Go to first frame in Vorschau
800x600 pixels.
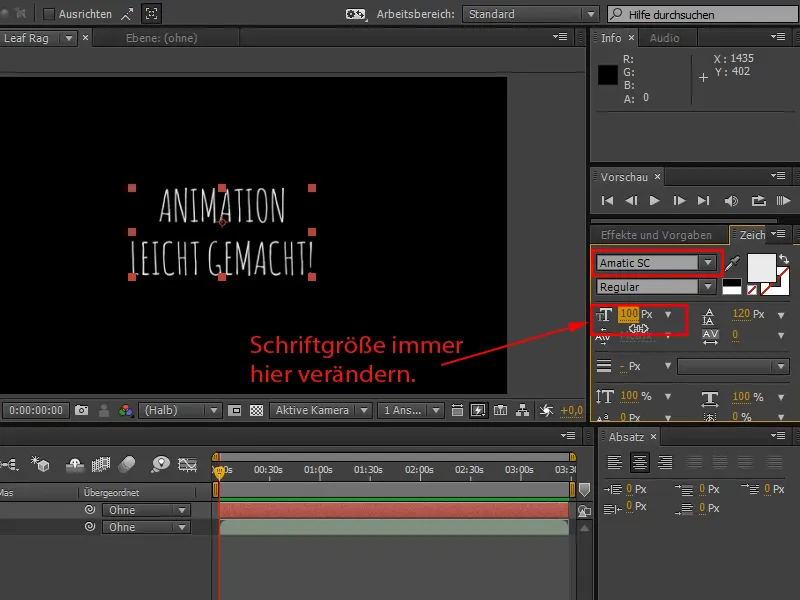pos(607,201)
